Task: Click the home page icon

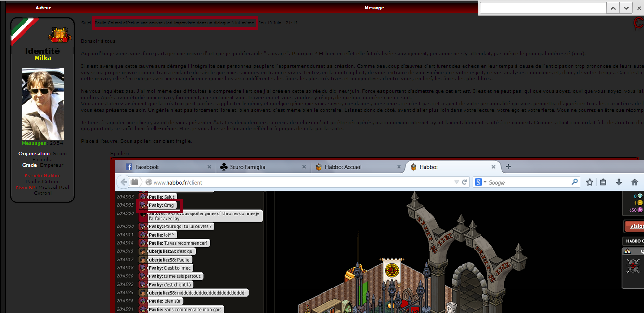Action: point(634,182)
